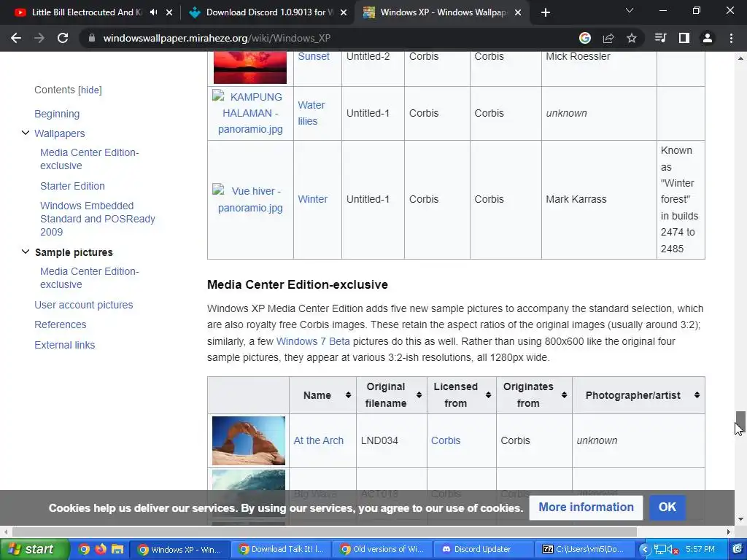747x560 pixels.
Task: Show hidden system tray icons
Action: [645, 549]
